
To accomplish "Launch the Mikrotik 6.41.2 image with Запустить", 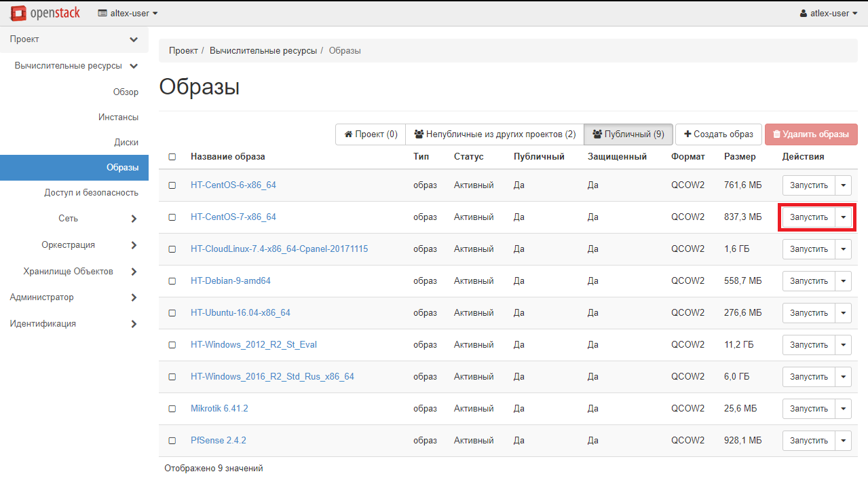I will (x=808, y=409).
